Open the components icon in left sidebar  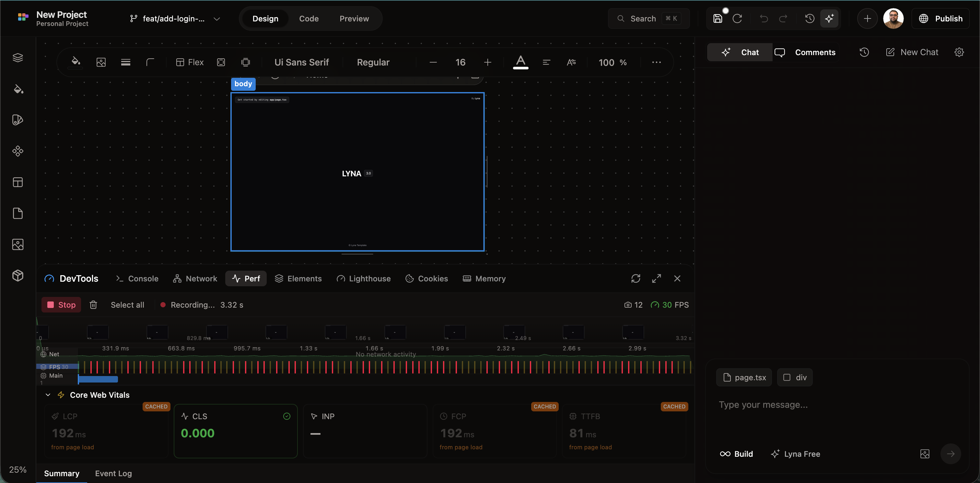17,151
